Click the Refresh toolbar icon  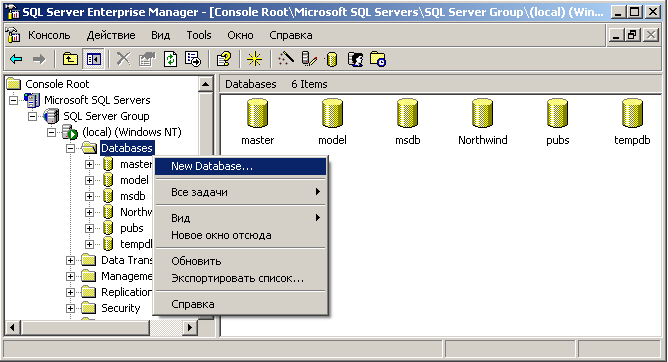pos(170,59)
